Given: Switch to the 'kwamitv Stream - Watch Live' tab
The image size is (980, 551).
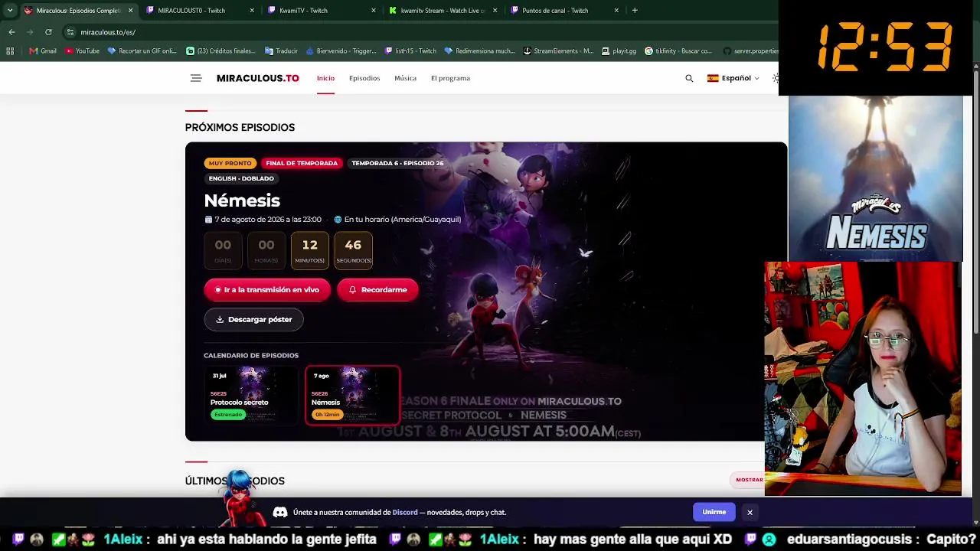Looking at the screenshot, I should (443, 11).
